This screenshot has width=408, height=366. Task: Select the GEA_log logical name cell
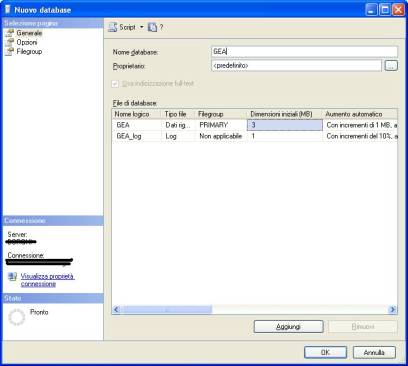point(137,136)
